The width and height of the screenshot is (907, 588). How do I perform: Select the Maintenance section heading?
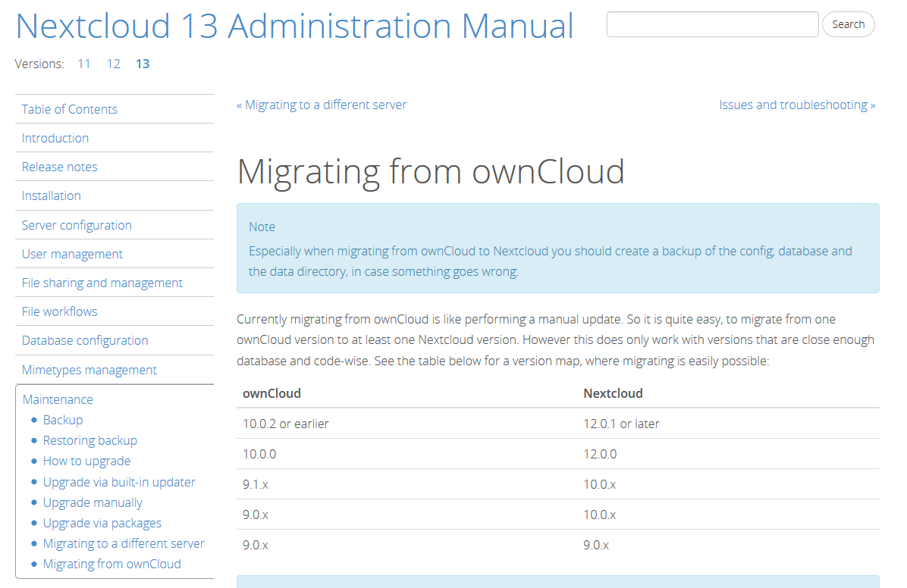(58, 399)
